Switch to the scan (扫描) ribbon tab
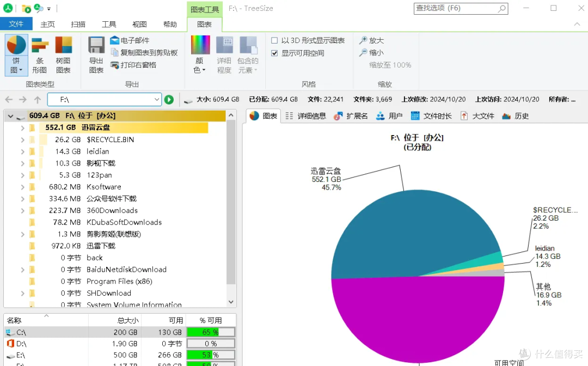Image resolution: width=588 pixels, height=366 pixels. (x=78, y=25)
